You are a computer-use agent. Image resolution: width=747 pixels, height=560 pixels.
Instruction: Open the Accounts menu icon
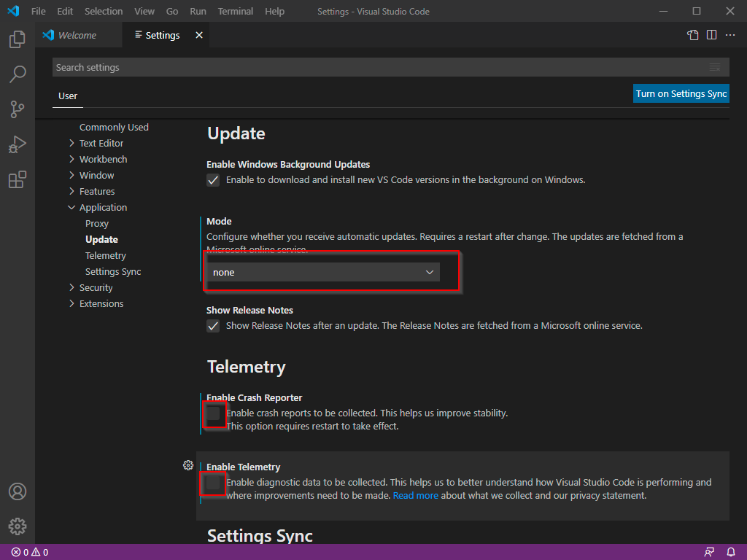tap(18, 491)
